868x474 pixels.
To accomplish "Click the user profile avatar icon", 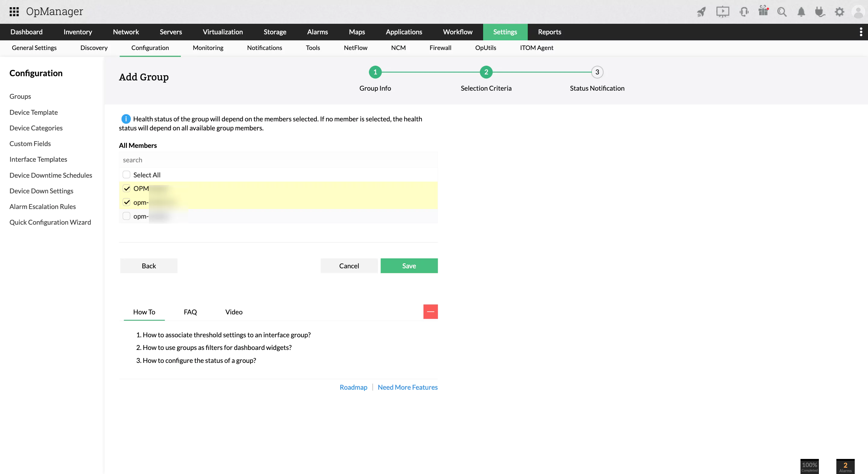I will [x=858, y=11].
